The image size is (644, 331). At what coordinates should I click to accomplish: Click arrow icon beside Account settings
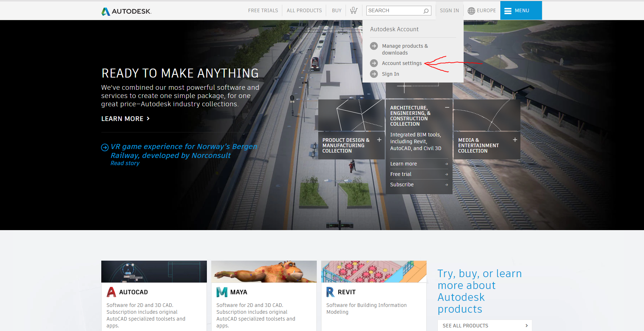pos(374,63)
